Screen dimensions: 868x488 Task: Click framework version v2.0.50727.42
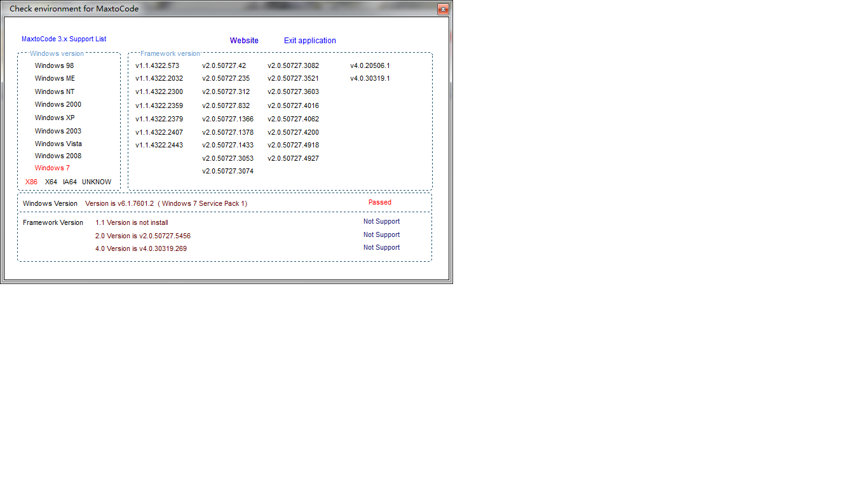[x=224, y=65]
